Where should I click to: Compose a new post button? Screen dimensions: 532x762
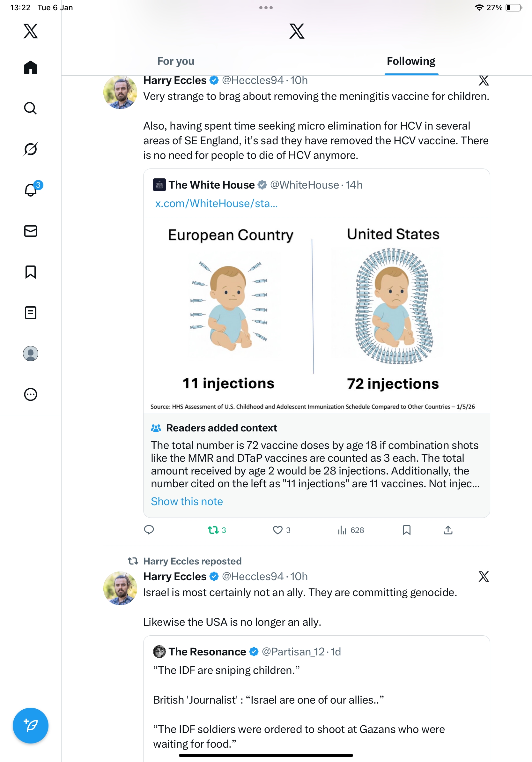click(x=31, y=725)
